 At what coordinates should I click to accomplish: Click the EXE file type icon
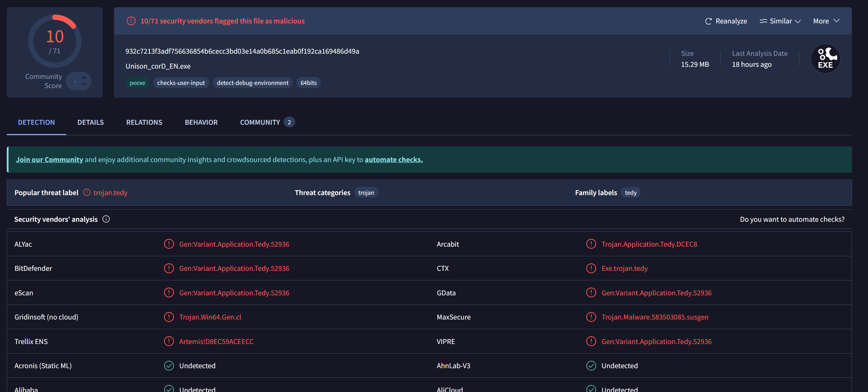coord(825,59)
